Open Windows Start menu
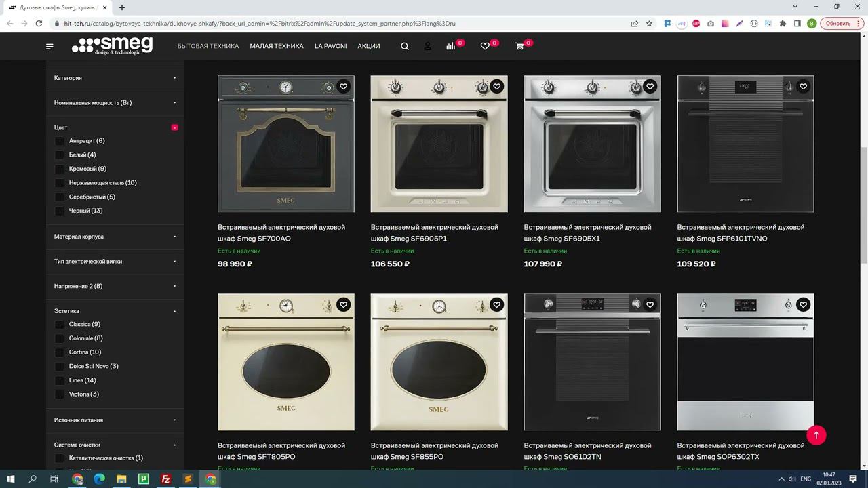 click(11, 479)
